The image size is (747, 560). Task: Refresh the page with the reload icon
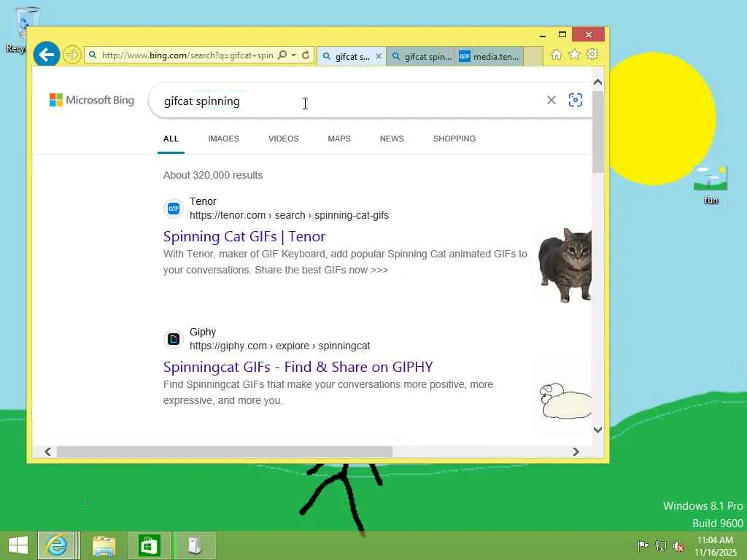click(306, 55)
